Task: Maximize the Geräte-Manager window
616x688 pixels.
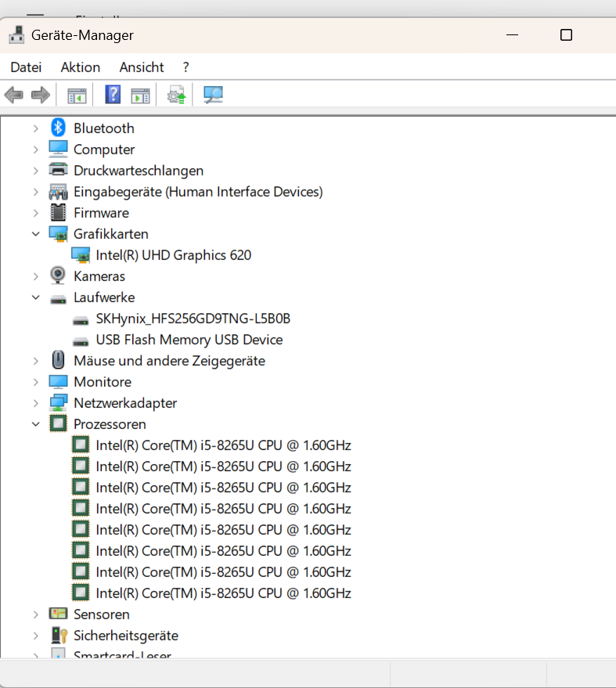Action: coord(566,34)
